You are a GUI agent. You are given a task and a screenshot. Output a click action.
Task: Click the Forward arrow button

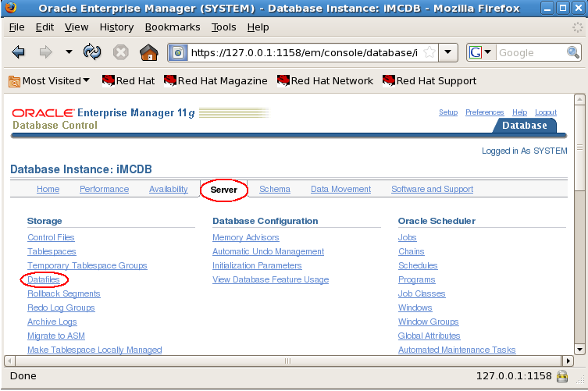coord(46,52)
